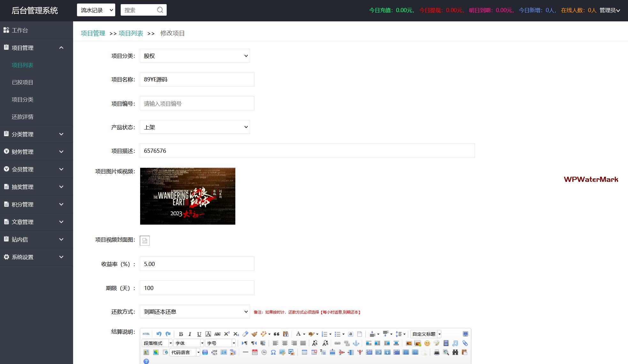Click the search magnifier icon in header
The image size is (628, 364).
point(160,10)
